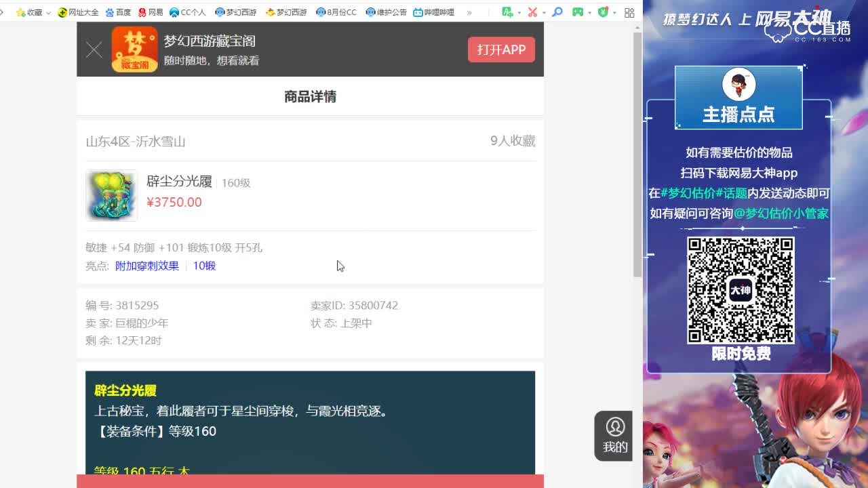Image resolution: width=868 pixels, height=488 pixels.
Task: Expand the gamepad dropdown arrow
Action: pyautogui.click(x=589, y=13)
